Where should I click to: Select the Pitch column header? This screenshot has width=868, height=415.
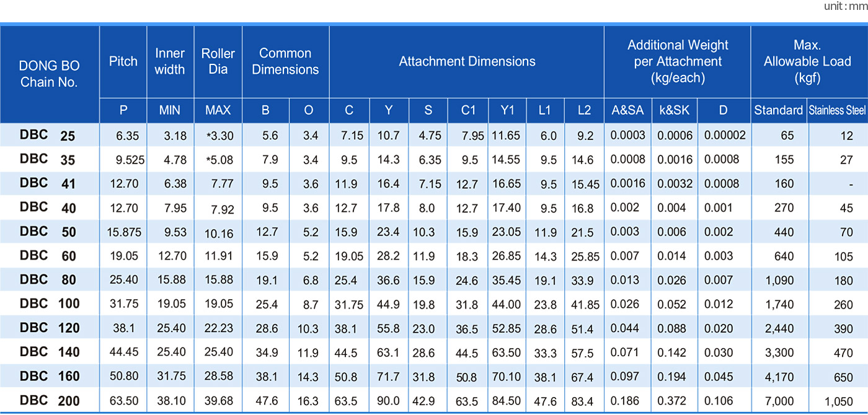coord(123,61)
